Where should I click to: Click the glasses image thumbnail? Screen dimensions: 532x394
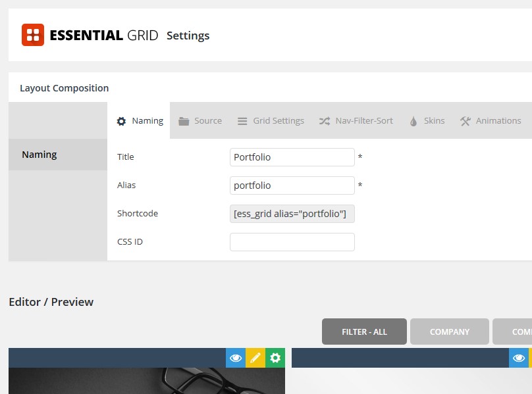coord(147,381)
